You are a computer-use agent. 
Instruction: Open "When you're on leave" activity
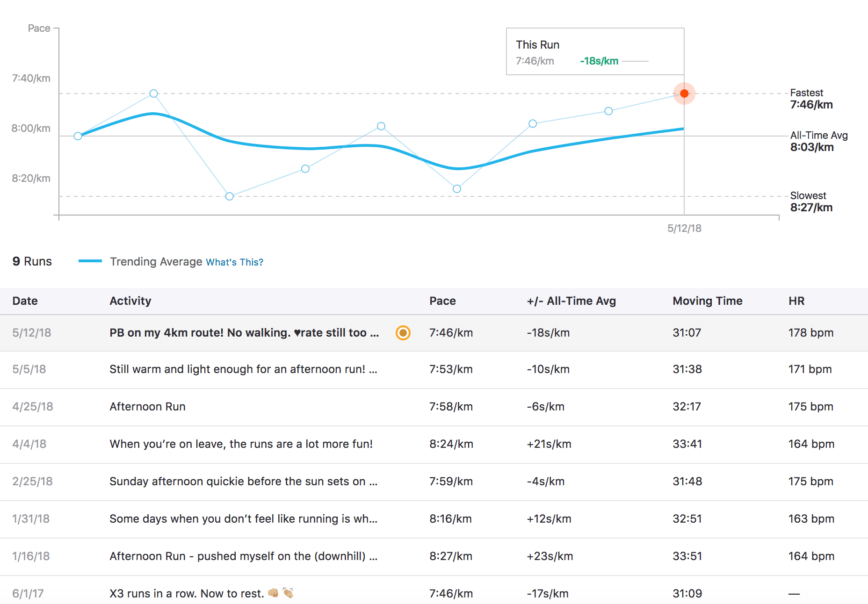click(241, 444)
